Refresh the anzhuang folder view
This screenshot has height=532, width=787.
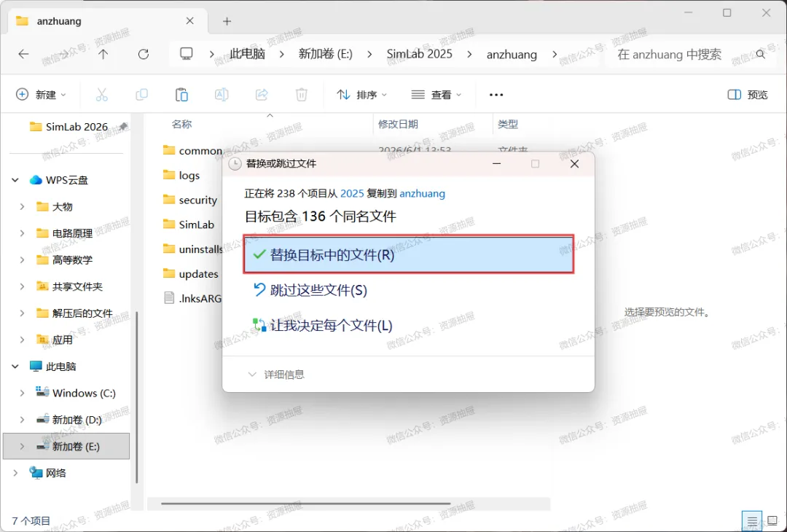144,54
